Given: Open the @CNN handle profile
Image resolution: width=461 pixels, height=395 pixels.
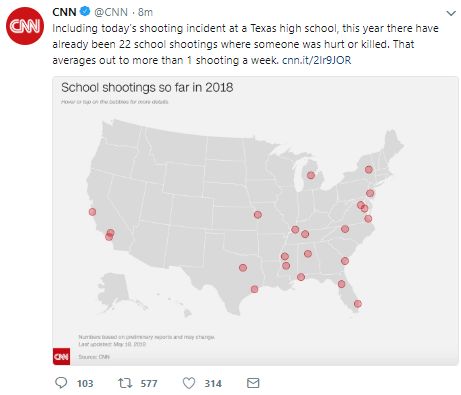Looking at the screenshot, I should (111, 12).
